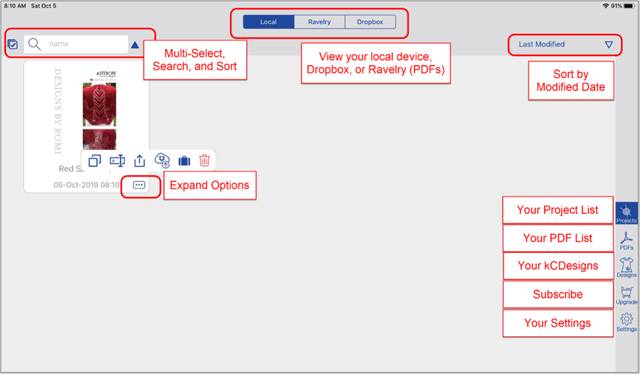The width and height of the screenshot is (640, 375).
Task: Tap the blue briefcase icon
Action: pyautogui.click(x=184, y=161)
